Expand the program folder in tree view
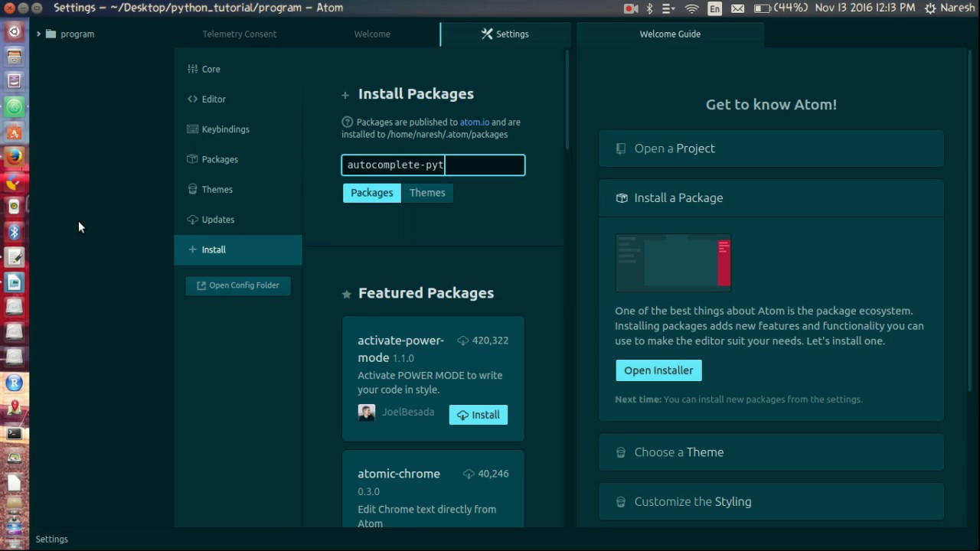 tap(38, 34)
